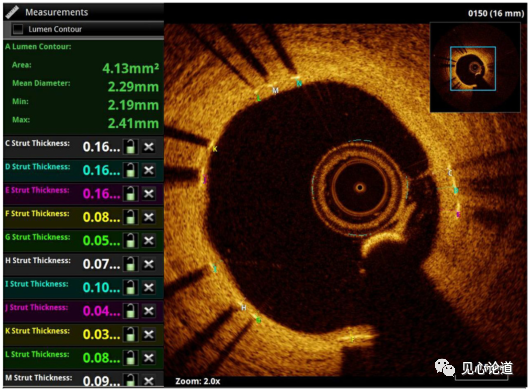This screenshot has height=392, width=530.
Task: Remove the D Strut Thickness measurement
Action: (149, 170)
